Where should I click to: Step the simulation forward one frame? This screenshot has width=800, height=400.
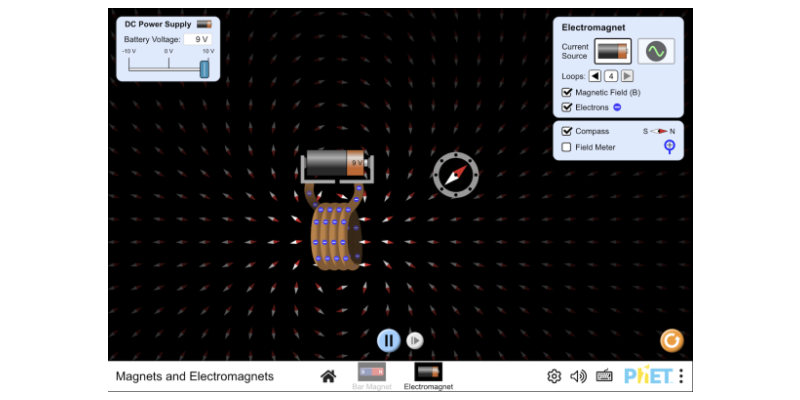pos(415,340)
